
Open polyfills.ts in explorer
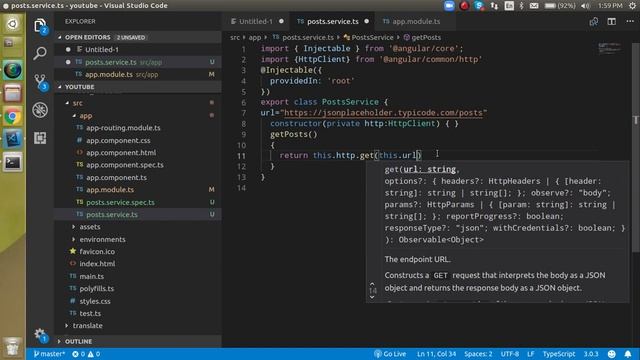pos(96,289)
